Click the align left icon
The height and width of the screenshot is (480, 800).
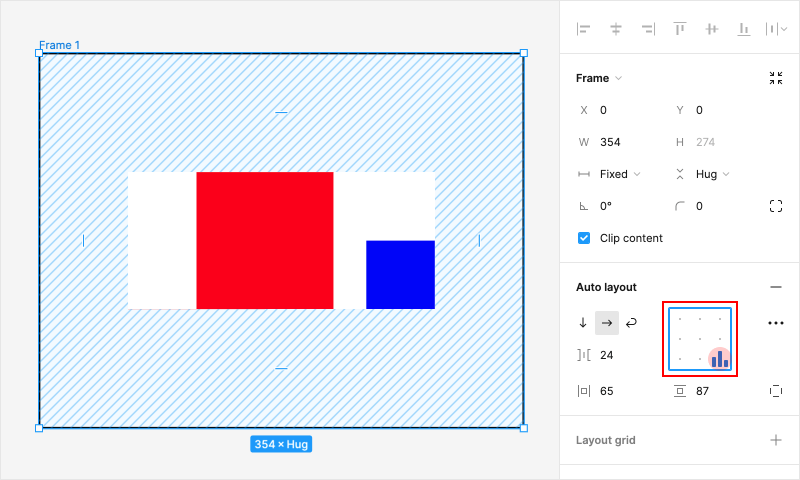[x=584, y=29]
